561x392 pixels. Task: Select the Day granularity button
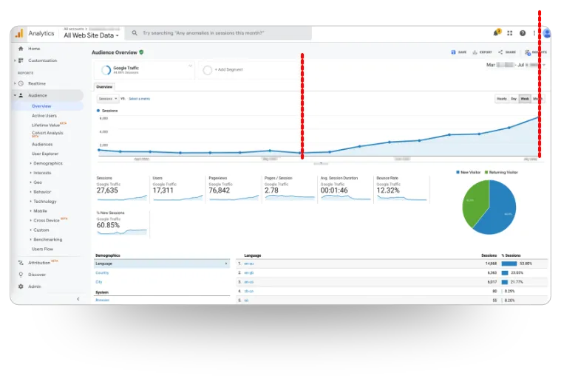(x=514, y=99)
